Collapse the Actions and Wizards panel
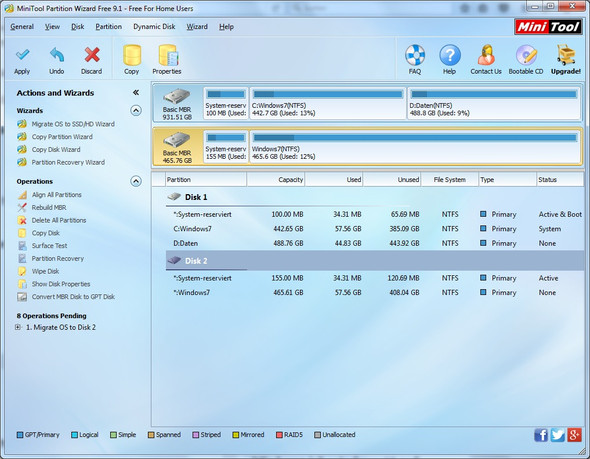The height and width of the screenshot is (459, 590). [136, 93]
